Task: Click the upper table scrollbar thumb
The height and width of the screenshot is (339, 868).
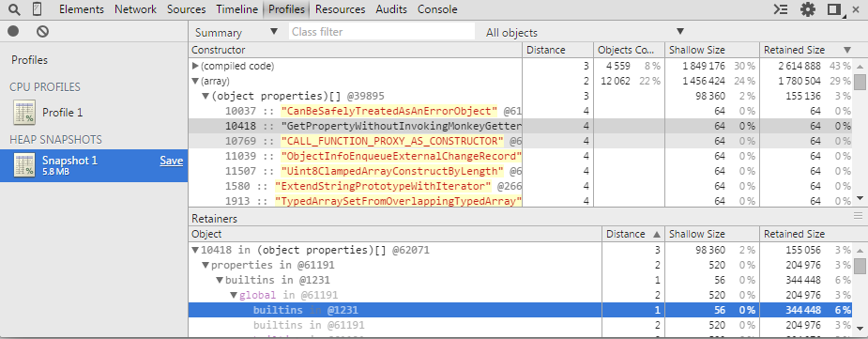Action: (x=860, y=82)
